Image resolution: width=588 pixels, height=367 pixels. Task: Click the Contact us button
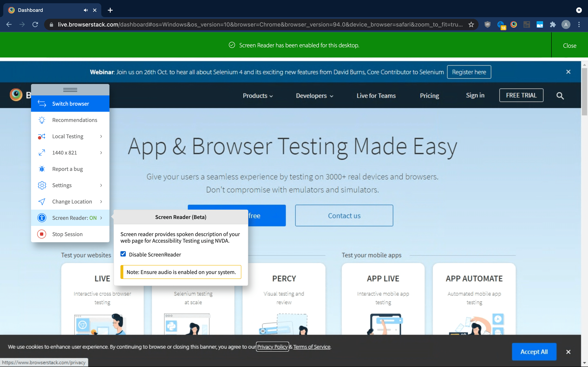click(344, 216)
